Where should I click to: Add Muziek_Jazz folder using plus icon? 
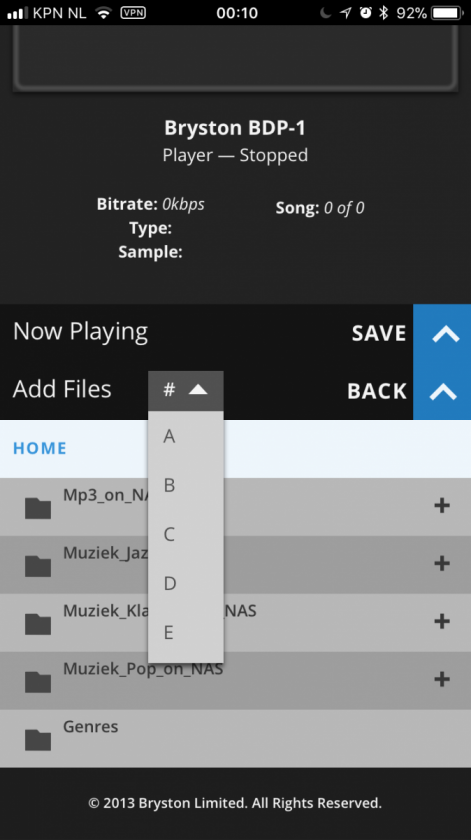point(442,564)
